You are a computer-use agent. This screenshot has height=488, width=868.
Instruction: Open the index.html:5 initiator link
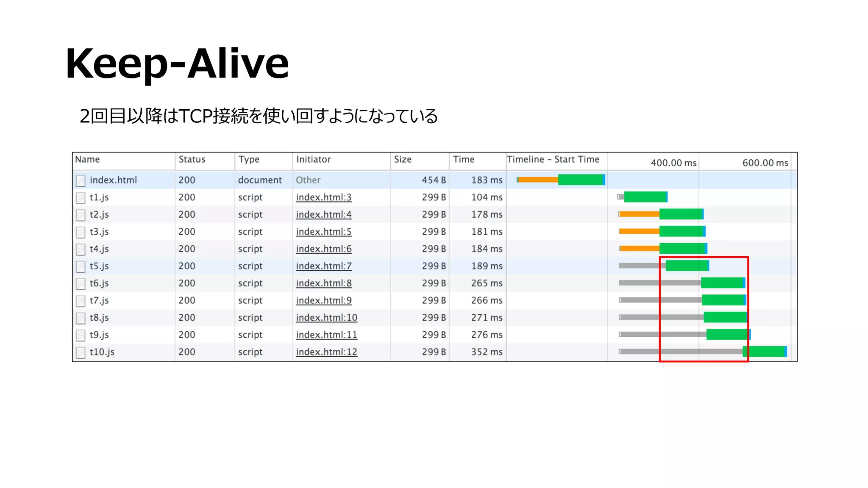pos(324,232)
